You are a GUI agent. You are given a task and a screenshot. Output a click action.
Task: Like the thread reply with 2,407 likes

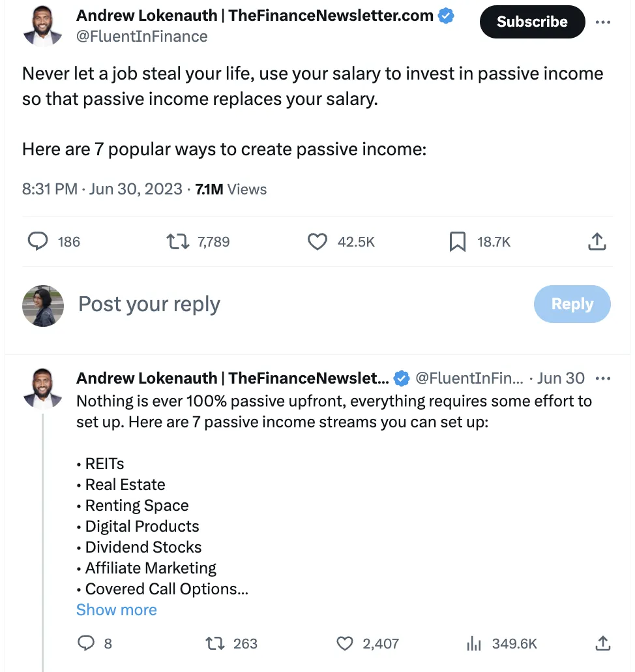(345, 643)
